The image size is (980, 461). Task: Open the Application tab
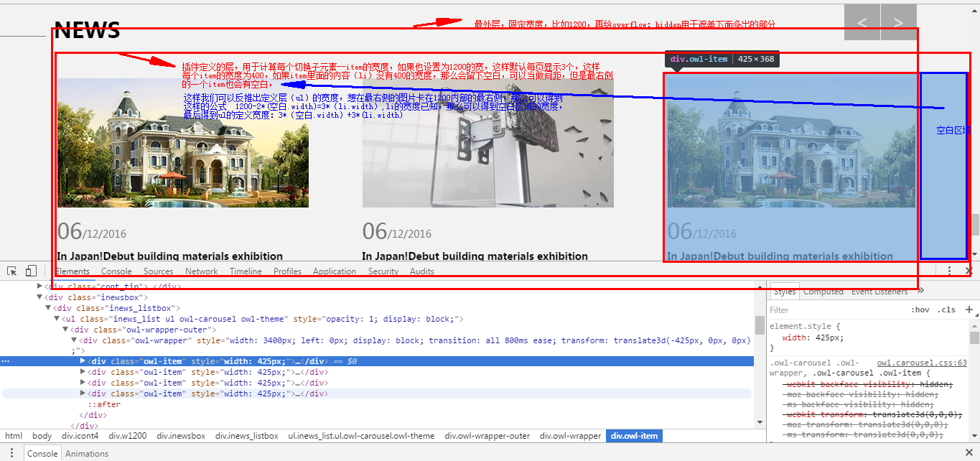point(335,271)
